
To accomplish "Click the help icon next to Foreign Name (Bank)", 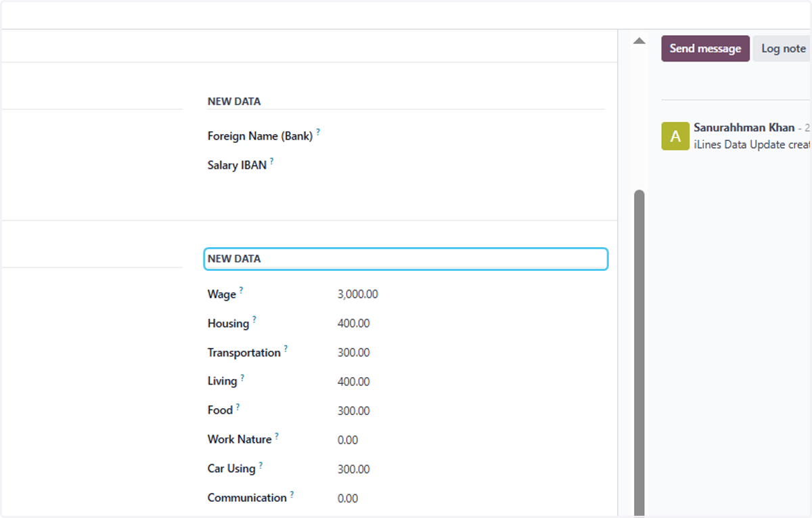I will pos(318,132).
